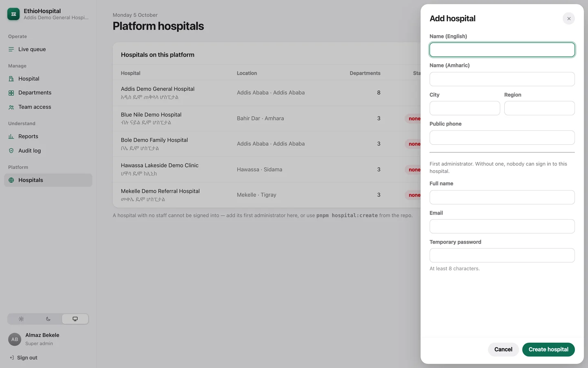Click the Email input field
The image size is (588, 368).
click(502, 227)
